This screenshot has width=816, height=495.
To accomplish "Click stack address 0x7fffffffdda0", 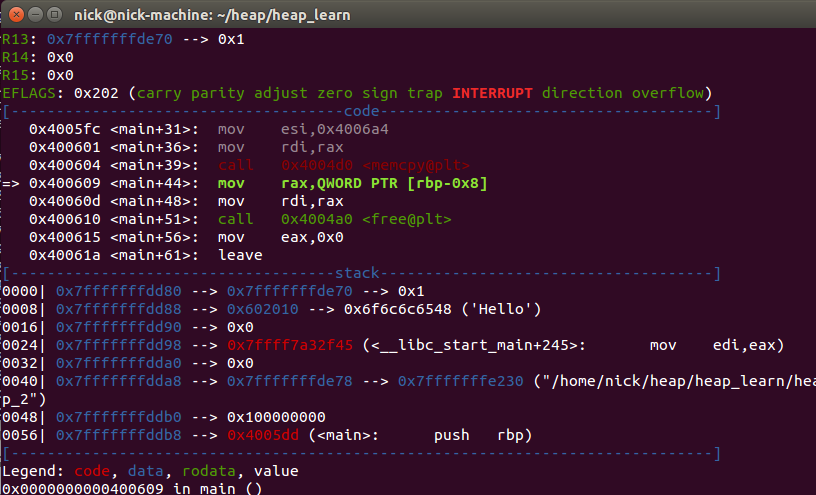I will [119, 363].
